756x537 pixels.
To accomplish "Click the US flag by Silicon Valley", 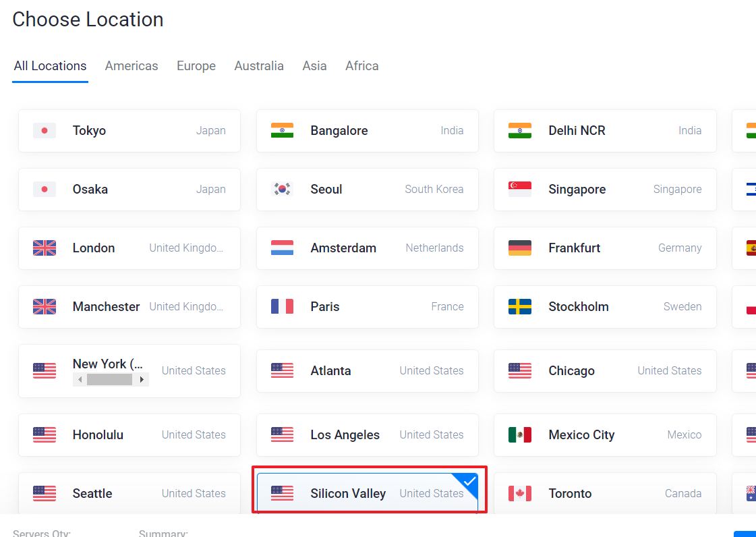I will (x=282, y=494).
